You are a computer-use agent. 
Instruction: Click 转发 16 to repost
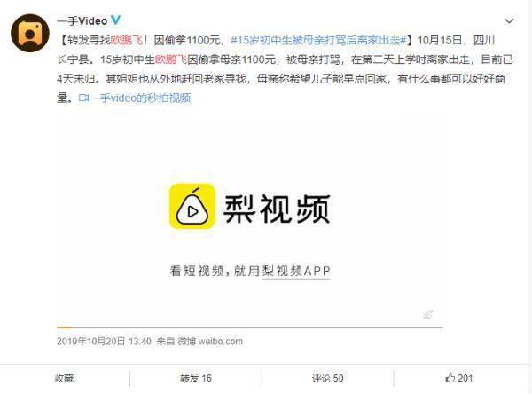point(196,378)
